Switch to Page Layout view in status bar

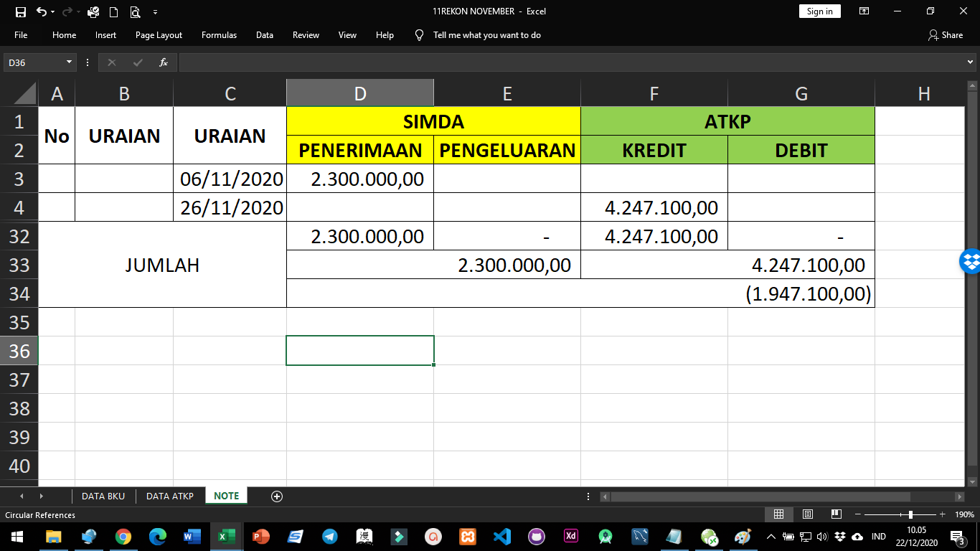tap(808, 514)
